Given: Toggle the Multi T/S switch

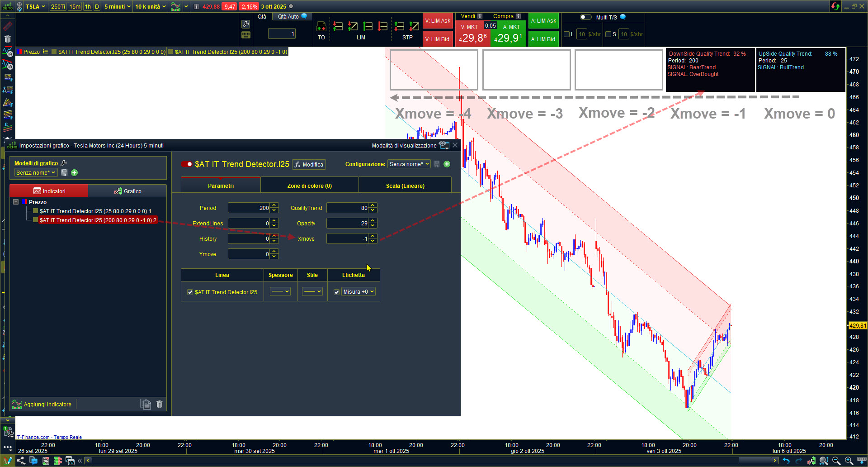Looking at the screenshot, I should pos(585,17).
